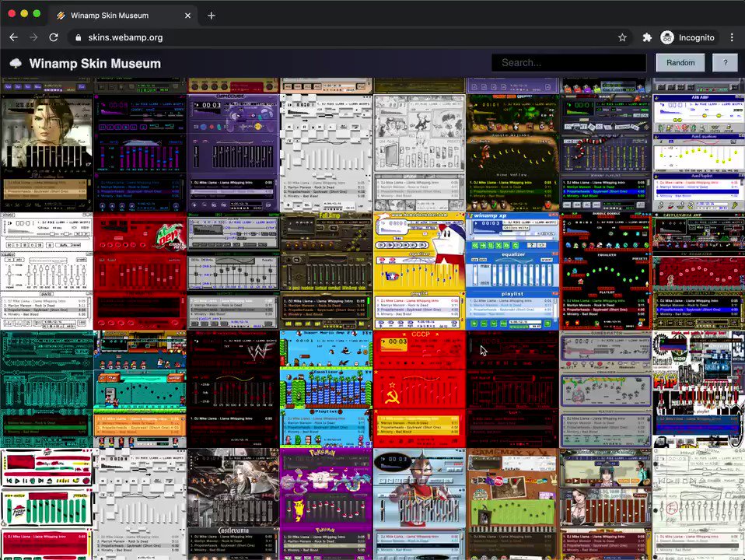745x560 pixels.
Task: Go back with browser back arrow
Action: click(x=13, y=37)
